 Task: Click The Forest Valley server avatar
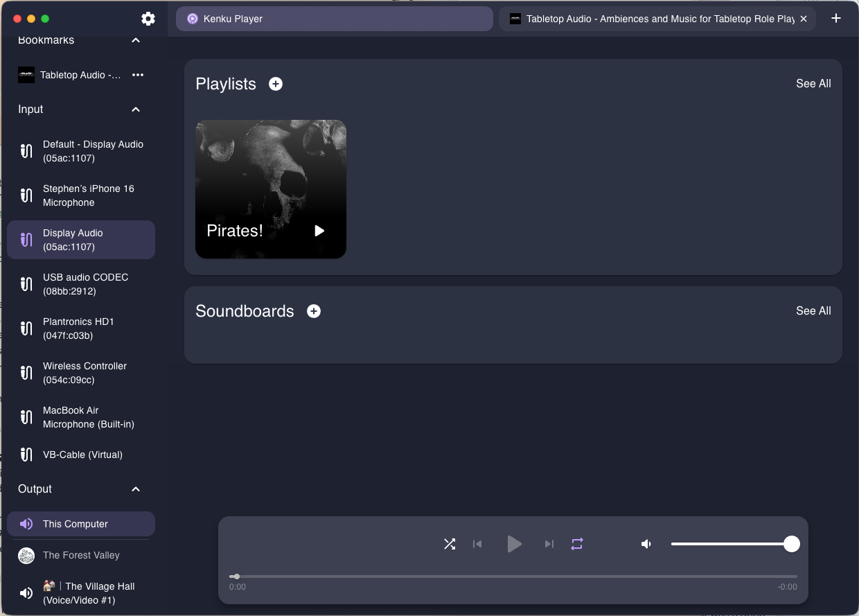click(x=26, y=555)
